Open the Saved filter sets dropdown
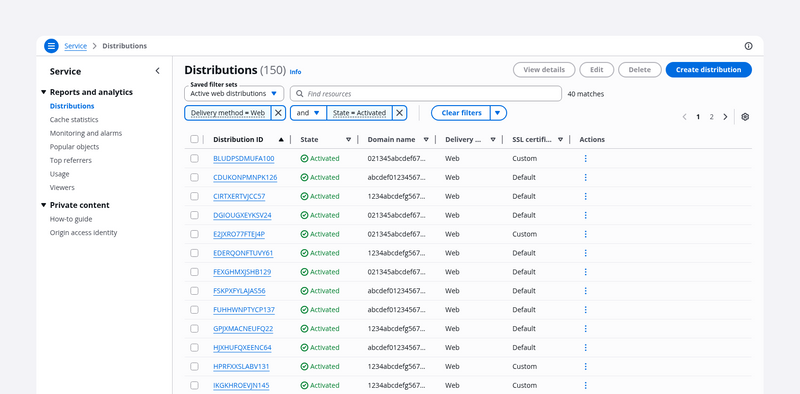 (x=234, y=93)
